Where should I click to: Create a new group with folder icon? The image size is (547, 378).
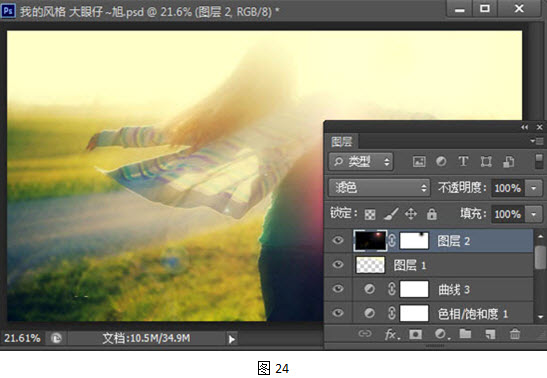pos(465,334)
